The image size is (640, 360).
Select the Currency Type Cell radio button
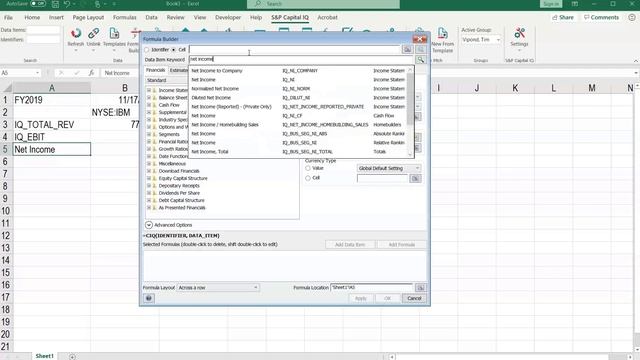click(308, 178)
